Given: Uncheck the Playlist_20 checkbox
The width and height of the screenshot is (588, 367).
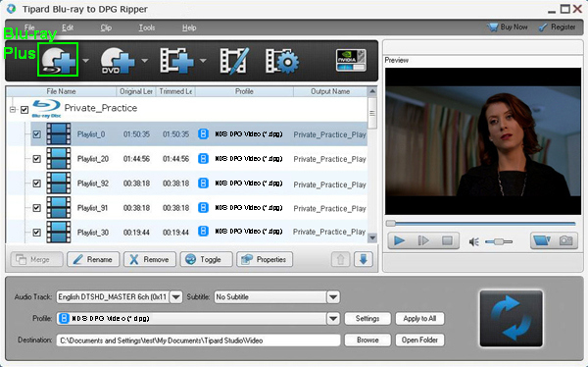Looking at the screenshot, I should tap(37, 159).
